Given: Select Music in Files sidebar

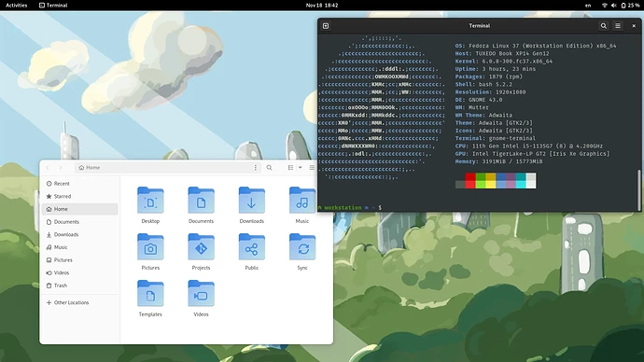Looking at the screenshot, I should pos(79,247).
